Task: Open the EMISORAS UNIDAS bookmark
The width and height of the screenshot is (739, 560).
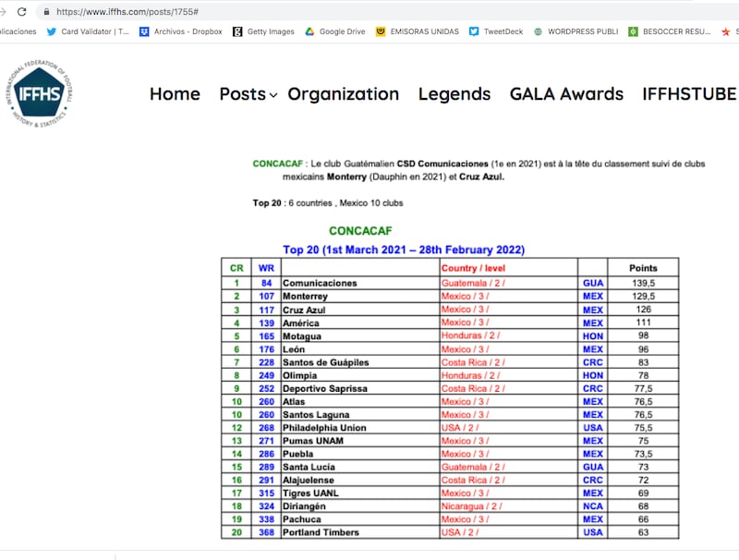Action: (x=418, y=31)
